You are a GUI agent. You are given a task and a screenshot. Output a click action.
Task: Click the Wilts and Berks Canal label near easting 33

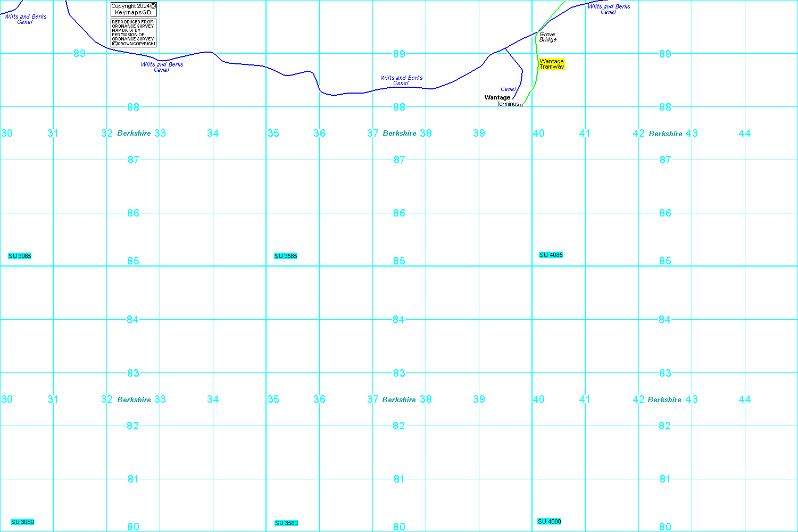pyautogui.click(x=162, y=67)
